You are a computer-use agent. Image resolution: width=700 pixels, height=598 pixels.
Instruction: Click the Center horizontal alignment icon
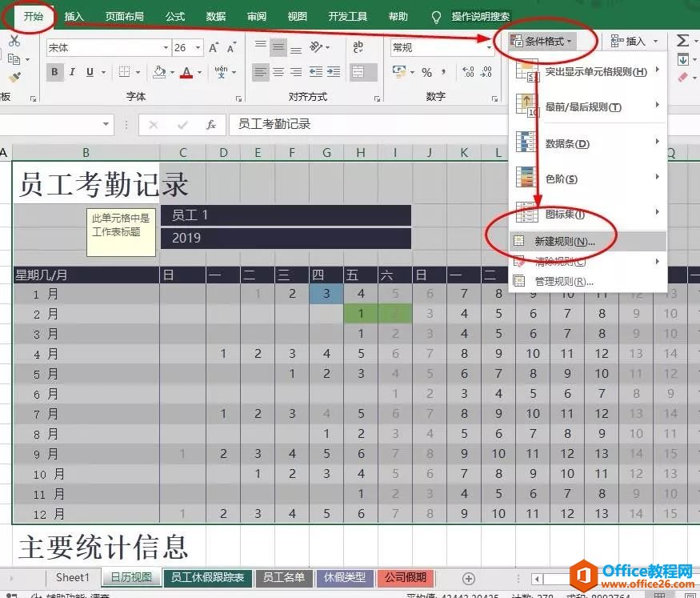tap(278, 72)
